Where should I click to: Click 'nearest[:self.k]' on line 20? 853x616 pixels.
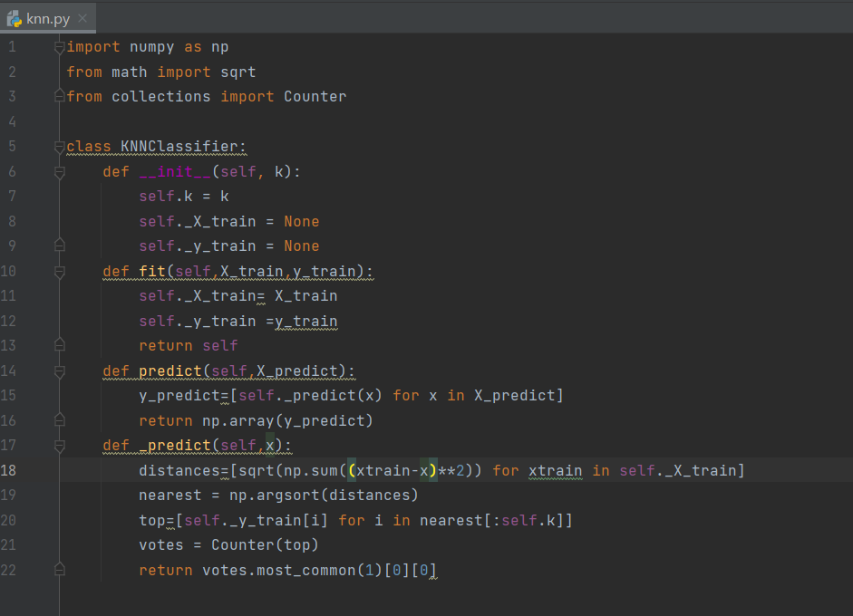click(x=492, y=520)
